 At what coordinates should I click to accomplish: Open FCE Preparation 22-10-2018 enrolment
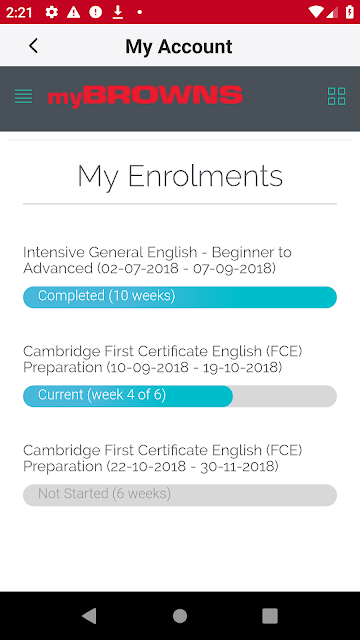162,458
